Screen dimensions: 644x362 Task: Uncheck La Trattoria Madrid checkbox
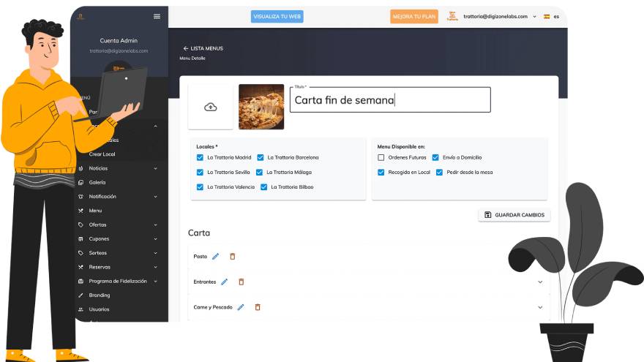click(200, 157)
